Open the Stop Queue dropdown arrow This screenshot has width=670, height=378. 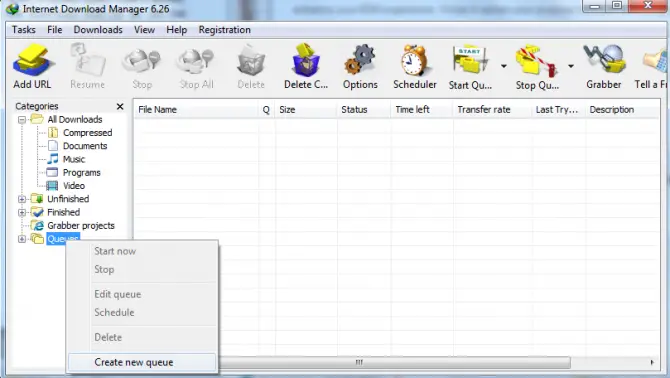coord(571,66)
